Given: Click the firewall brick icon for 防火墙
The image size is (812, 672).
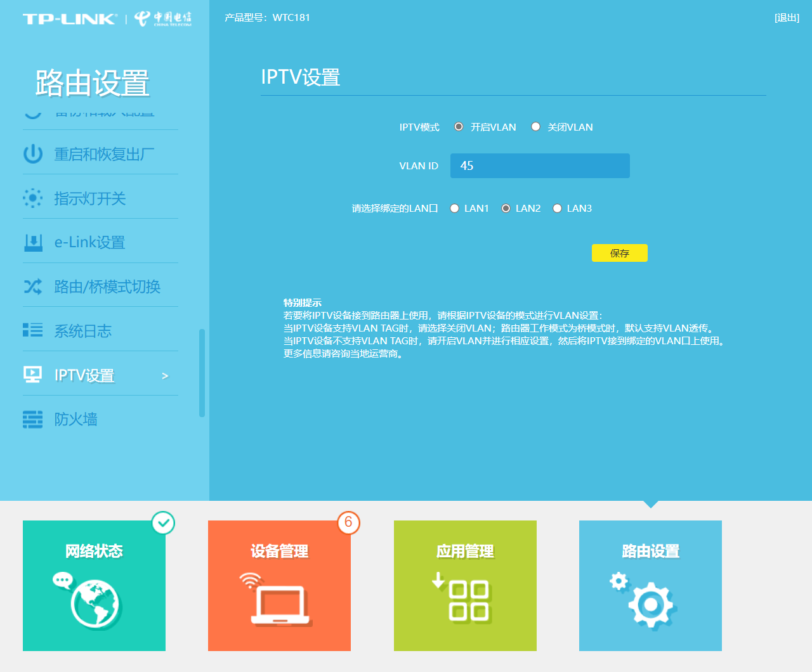Looking at the screenshot, I should tap(33, 419).
